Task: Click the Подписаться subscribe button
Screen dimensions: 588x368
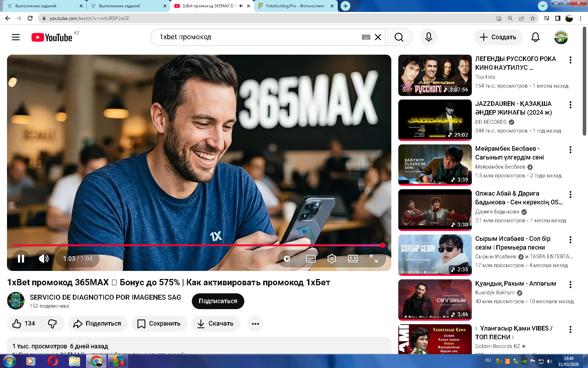Action: tap(218, 301)
